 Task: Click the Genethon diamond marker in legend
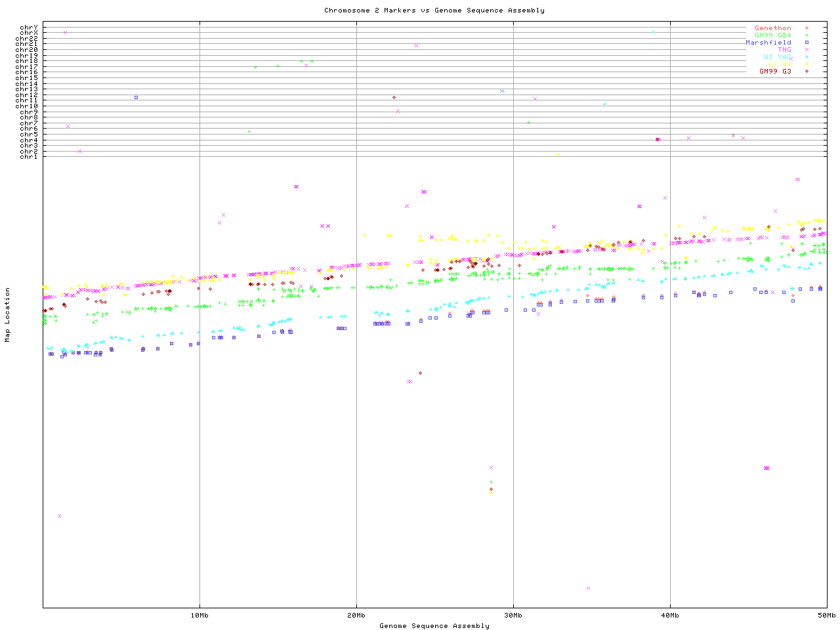coord(807,28)
